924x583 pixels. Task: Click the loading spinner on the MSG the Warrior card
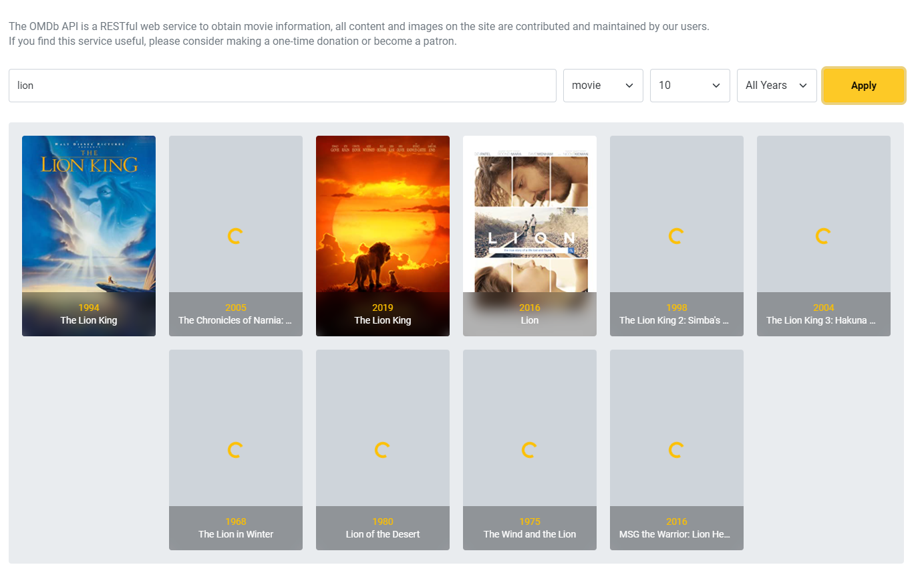[x=676, y=450]
